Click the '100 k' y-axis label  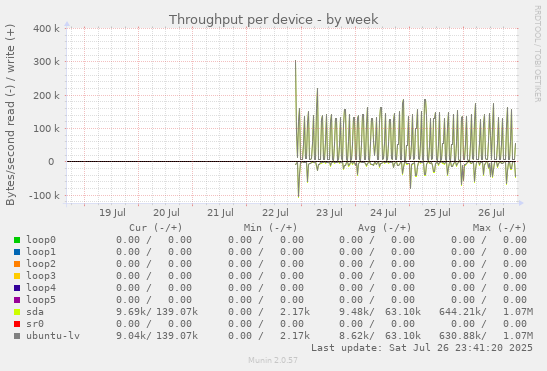[46, 128]
